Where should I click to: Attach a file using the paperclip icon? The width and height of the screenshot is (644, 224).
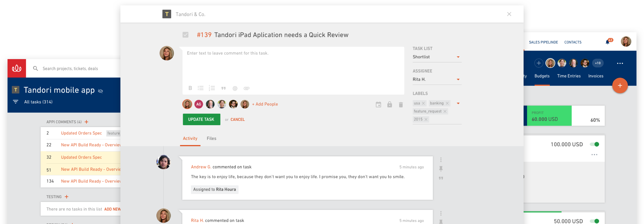point(246,88)
